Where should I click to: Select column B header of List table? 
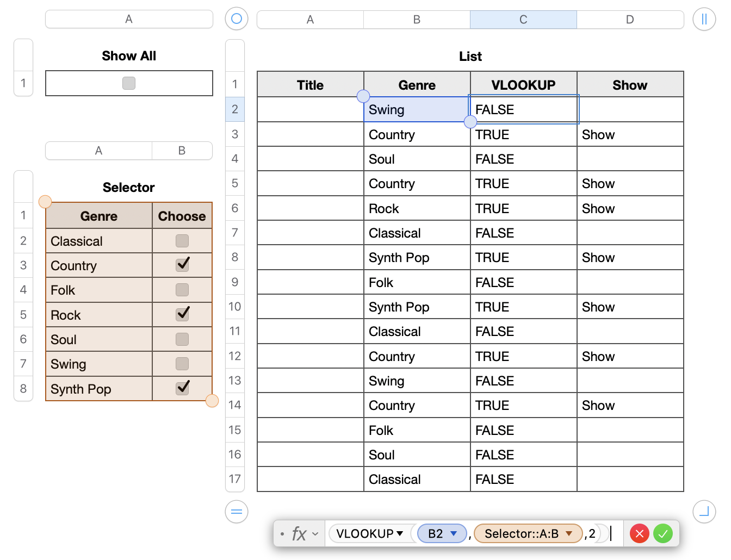(x=417, y=20)
